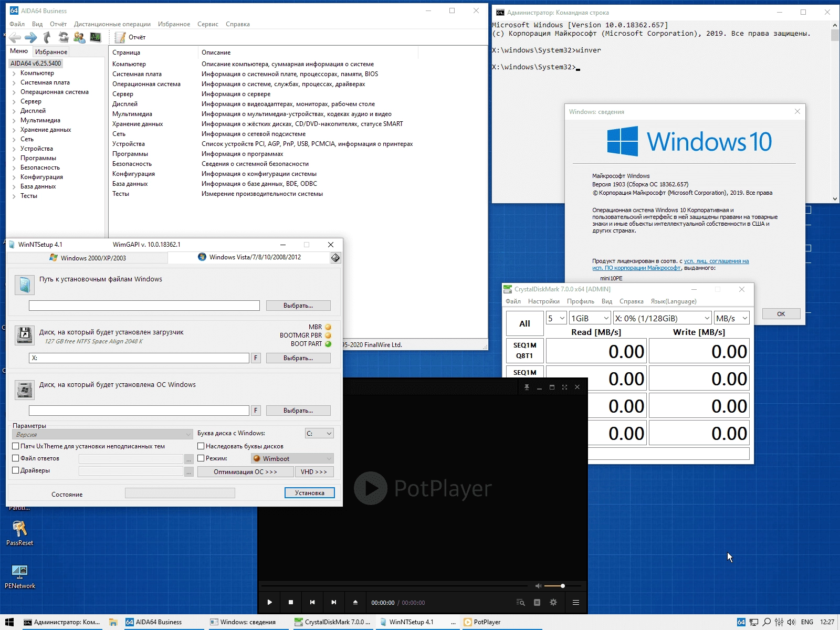Click AIDA64 forward arrow toolbar icon
This screenshot has width=840, height=630.
[x=31, y=37]
